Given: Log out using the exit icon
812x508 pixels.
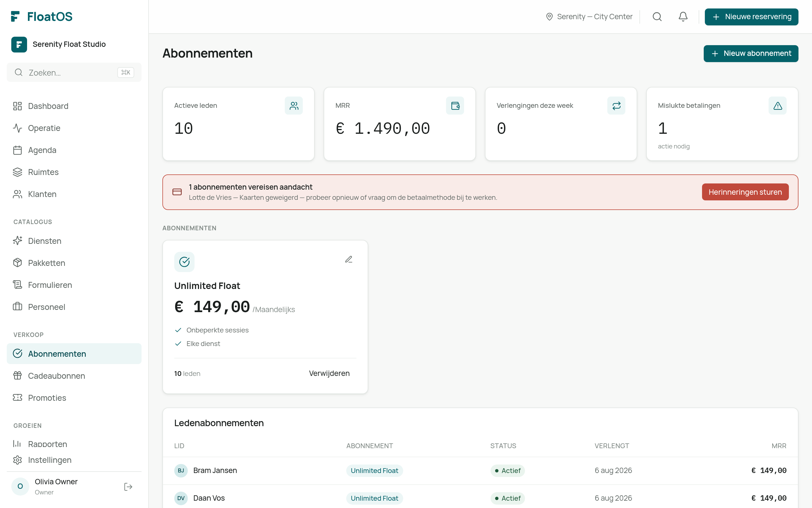Looking at the screenshot, I should [x=128, y=487].
